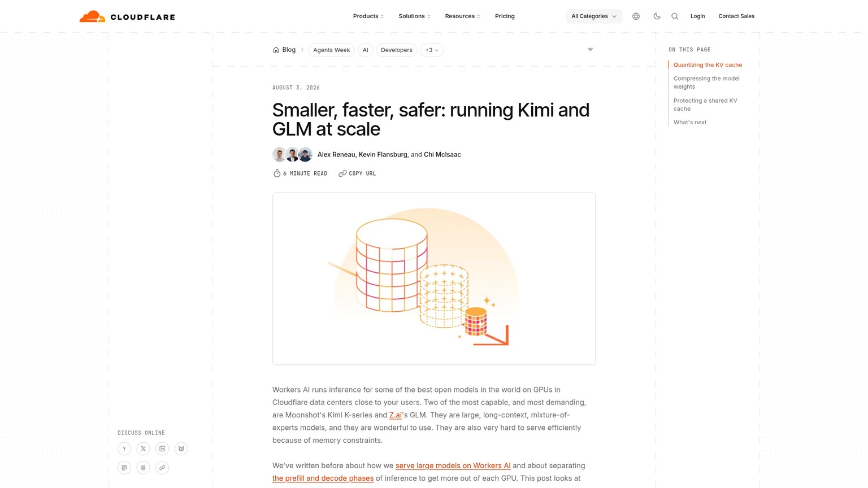The width and height of the screenshot is (868, 488).
Task: Expand the Solutions menu
Action: 414,16
